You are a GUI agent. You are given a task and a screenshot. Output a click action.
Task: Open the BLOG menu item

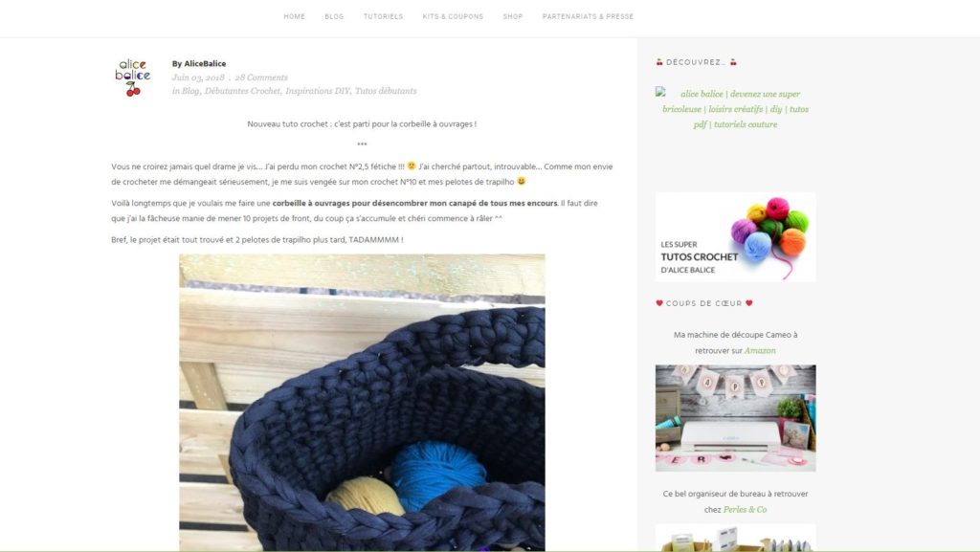click(334, 17)
